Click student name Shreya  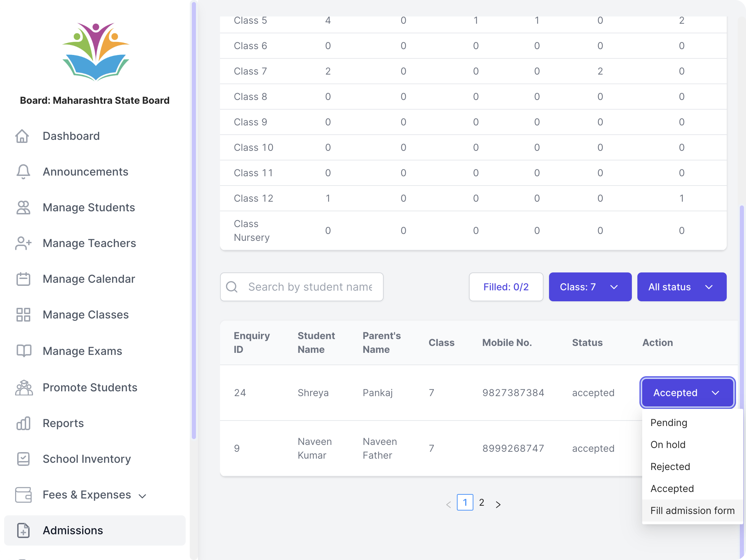point(313,393)
